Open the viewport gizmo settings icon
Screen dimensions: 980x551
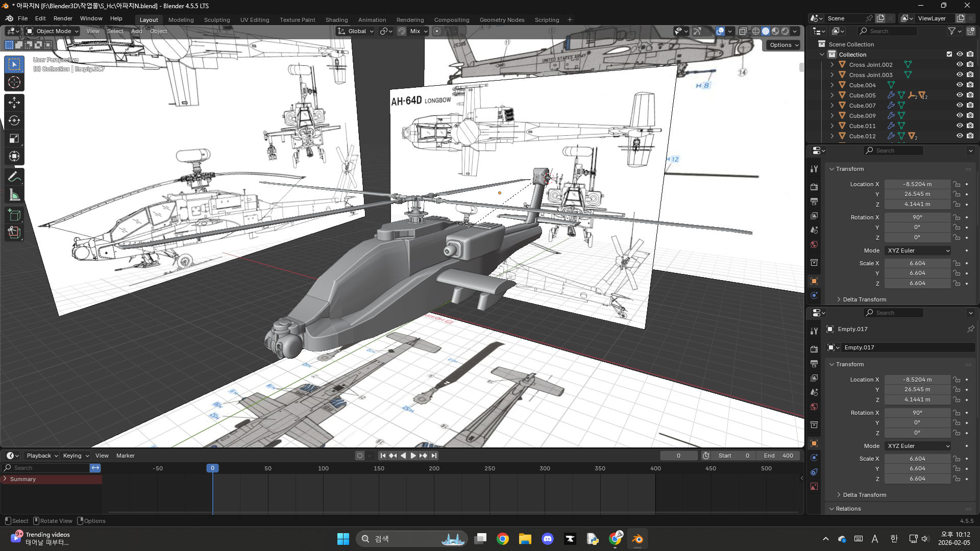(697, 31)
